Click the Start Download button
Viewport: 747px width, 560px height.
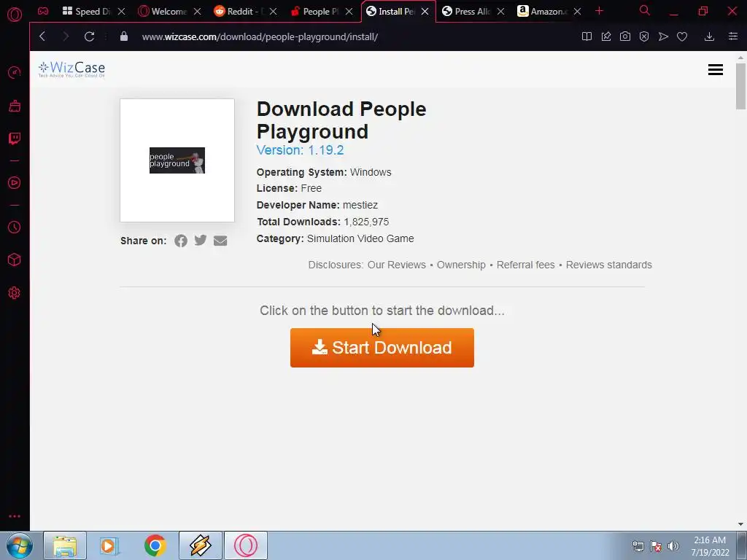point(382,348)
